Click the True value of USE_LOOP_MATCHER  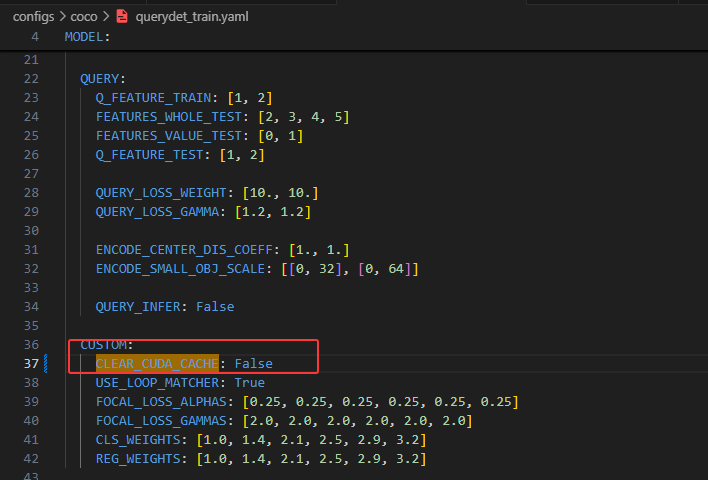(x=250, y=382)
